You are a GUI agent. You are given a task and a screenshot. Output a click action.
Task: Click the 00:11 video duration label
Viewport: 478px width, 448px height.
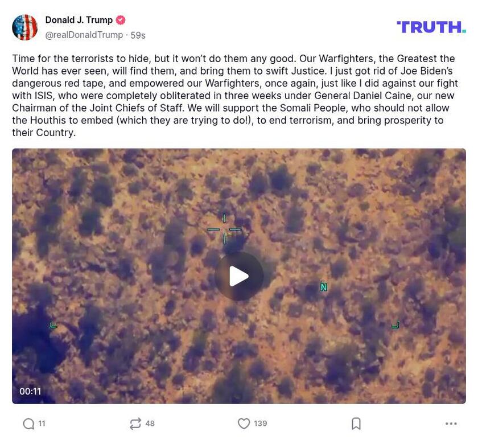(x=30, y=391)
